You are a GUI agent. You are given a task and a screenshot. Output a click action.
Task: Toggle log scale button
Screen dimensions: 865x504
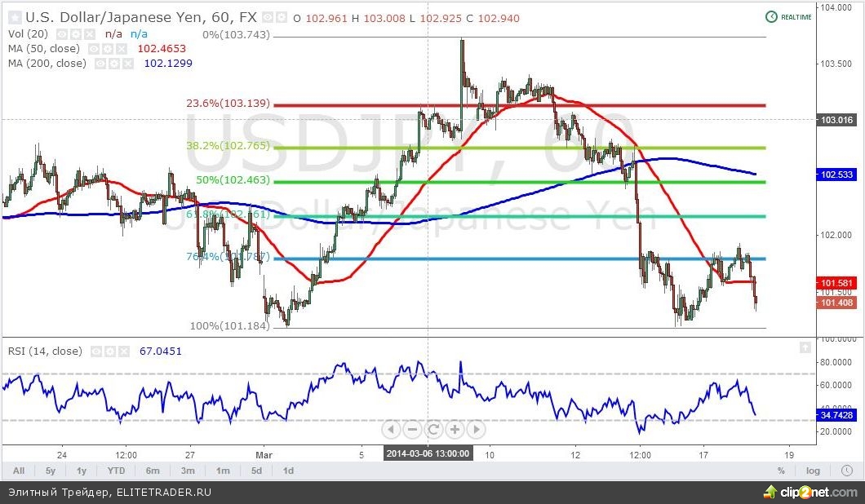813,471
